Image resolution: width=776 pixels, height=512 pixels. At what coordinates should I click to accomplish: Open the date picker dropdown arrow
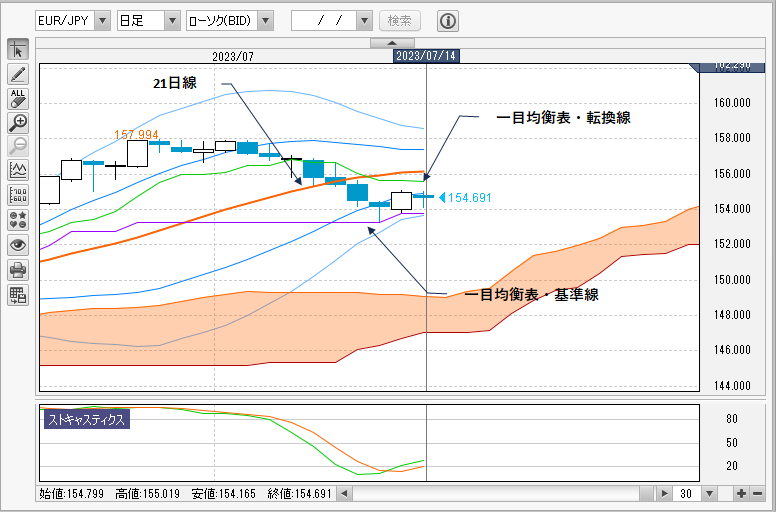click(x=365, y=21)
